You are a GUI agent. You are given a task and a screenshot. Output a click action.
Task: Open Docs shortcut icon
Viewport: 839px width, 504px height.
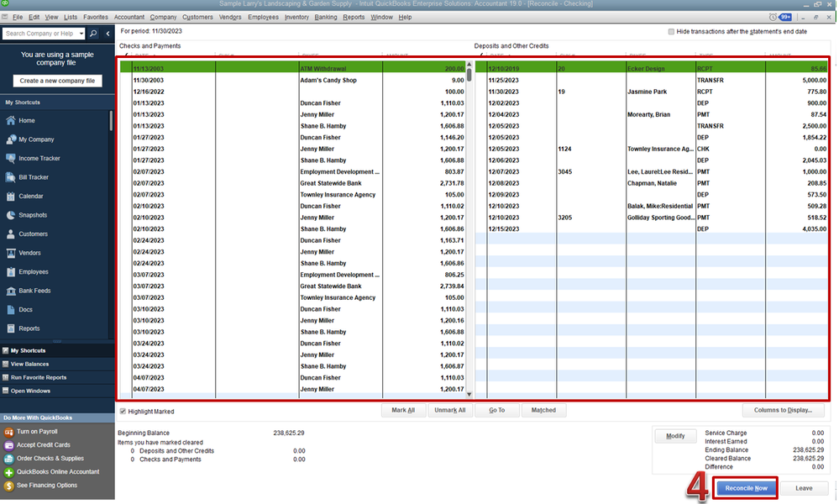11,310
